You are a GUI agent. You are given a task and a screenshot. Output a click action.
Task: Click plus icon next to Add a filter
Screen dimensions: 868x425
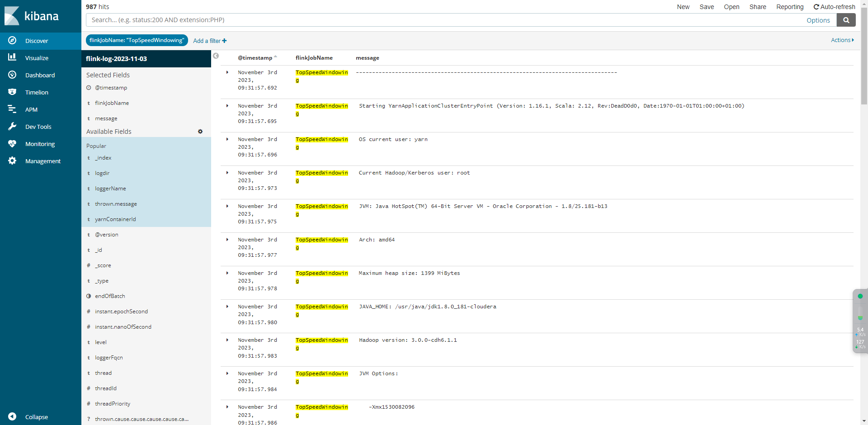coord(224,41)
